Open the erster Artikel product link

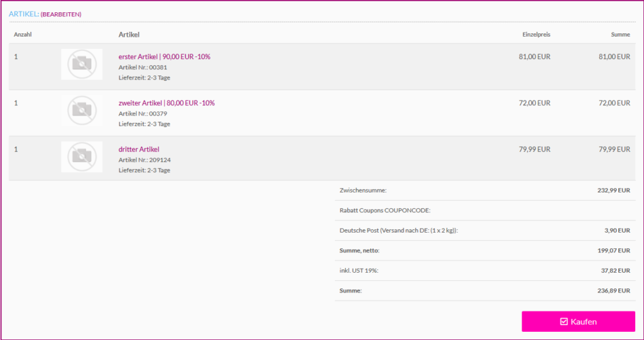coord(164,56)
